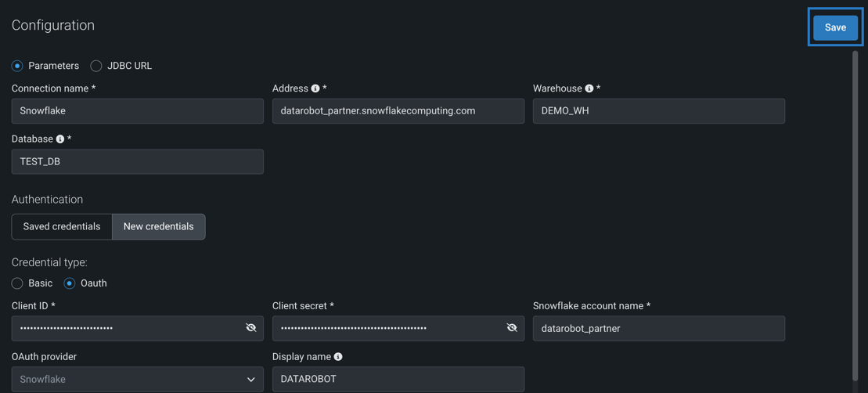The width and height of the screenshot is (868, 393).
Task: Click the Display name info icon
Action: pyautogui.click(x=338, y=357)
